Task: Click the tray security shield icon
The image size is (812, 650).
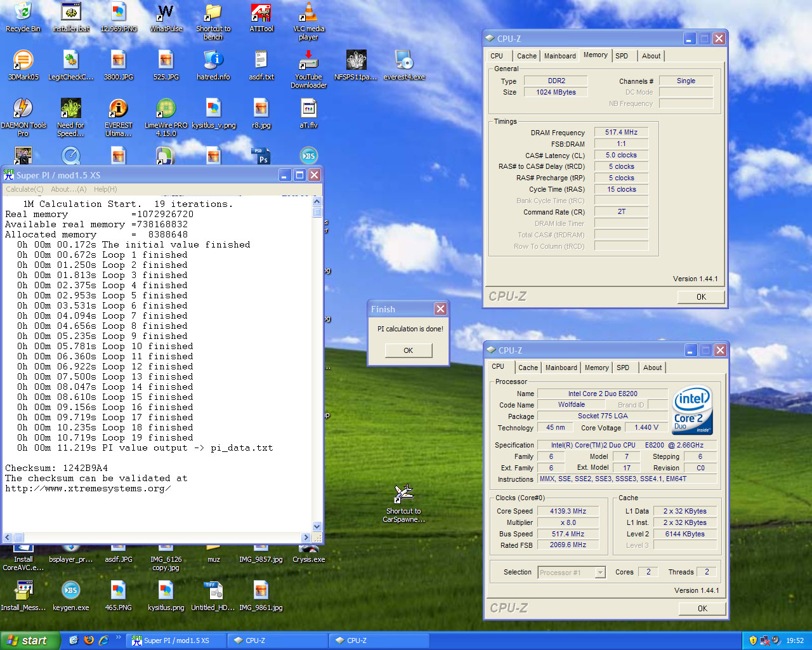Action: 753,640
